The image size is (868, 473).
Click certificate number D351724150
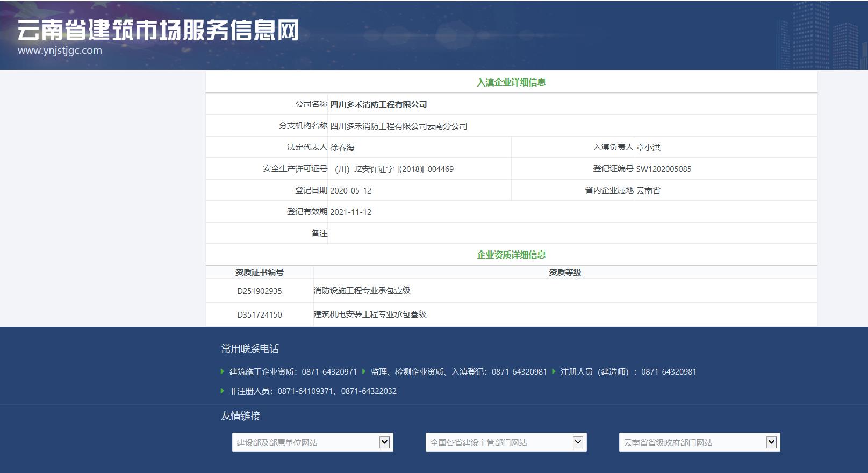click(259, 315)
